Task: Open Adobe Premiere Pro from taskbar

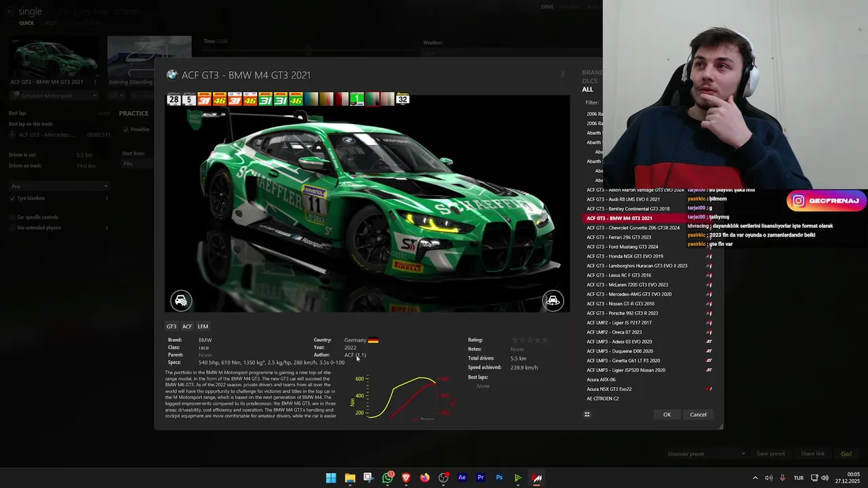Action: coord(481,478)
